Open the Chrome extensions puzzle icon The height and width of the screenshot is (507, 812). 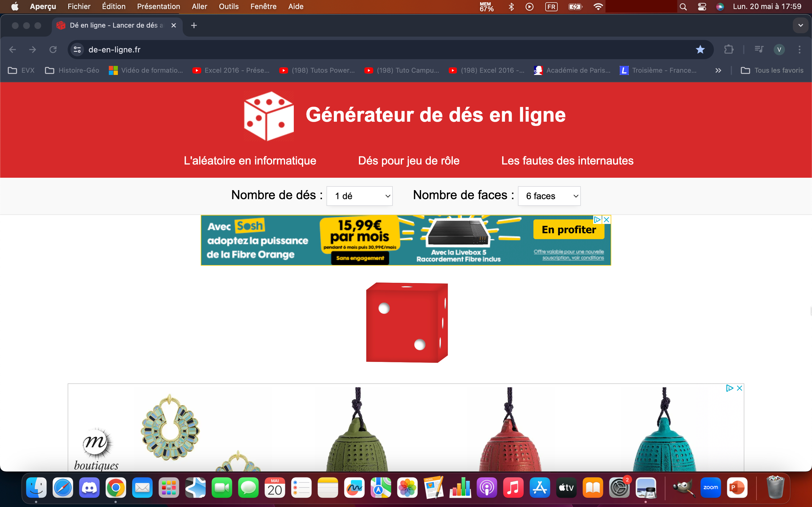coord(729,50)
